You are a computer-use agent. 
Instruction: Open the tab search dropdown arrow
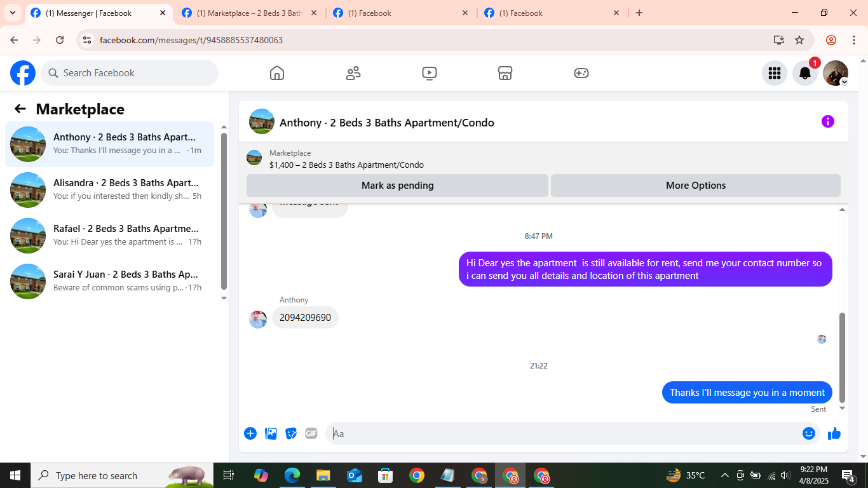click(12, 13)
